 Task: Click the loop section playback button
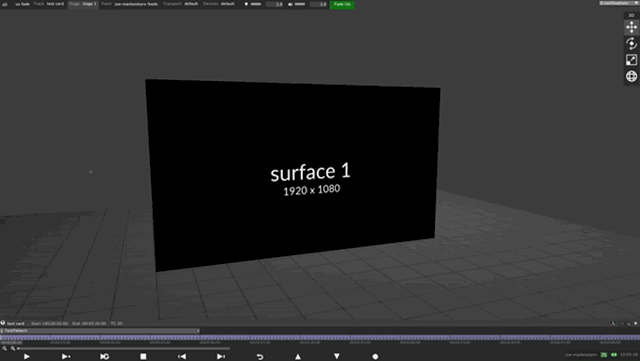point(104,357)
